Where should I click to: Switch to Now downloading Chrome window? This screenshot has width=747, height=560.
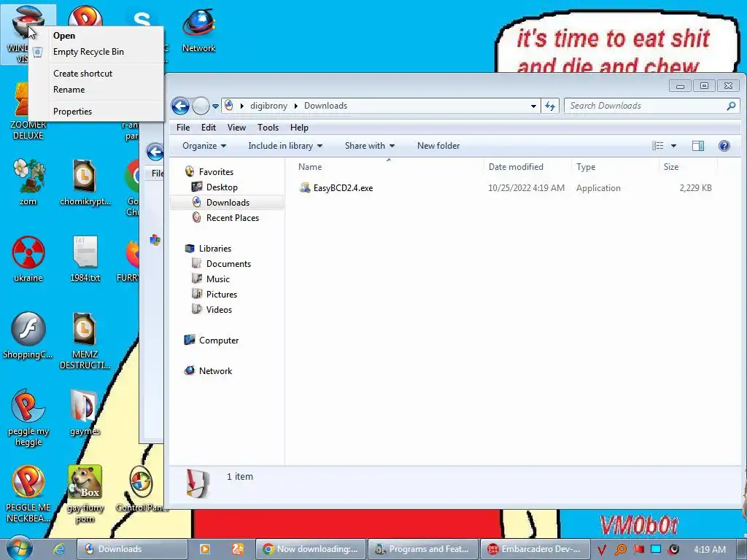(311, 549)
